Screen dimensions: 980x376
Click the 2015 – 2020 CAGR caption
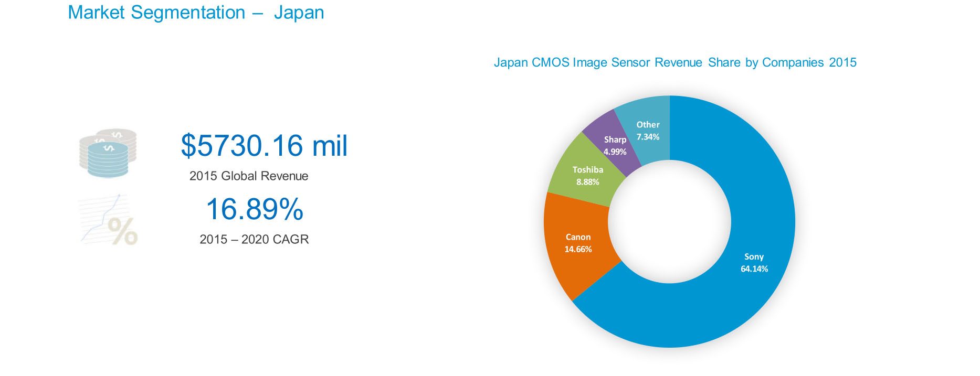(x=254, y=239)
